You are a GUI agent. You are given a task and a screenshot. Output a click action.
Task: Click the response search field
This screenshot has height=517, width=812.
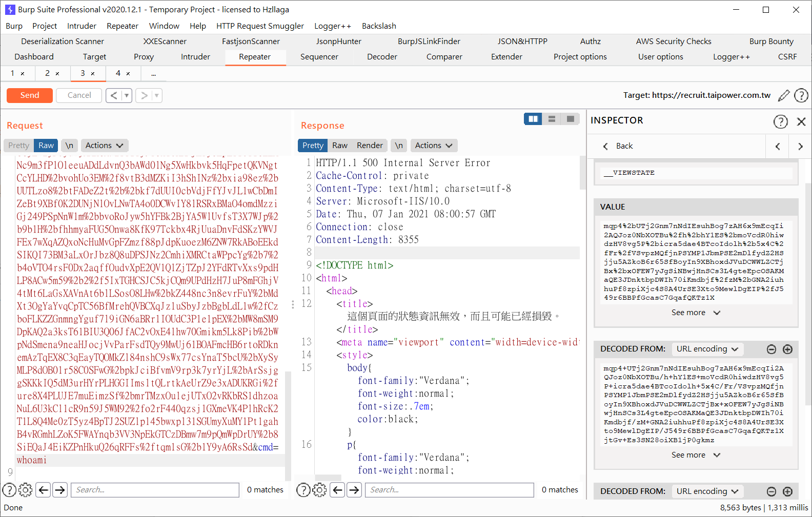pos(449,490)
